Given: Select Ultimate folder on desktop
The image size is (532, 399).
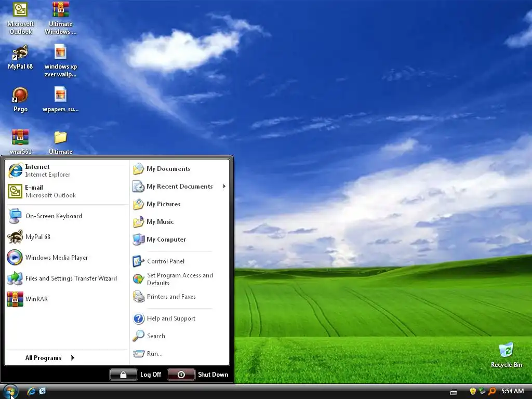Looking at the screenshot, I should (x=60, y=142).
